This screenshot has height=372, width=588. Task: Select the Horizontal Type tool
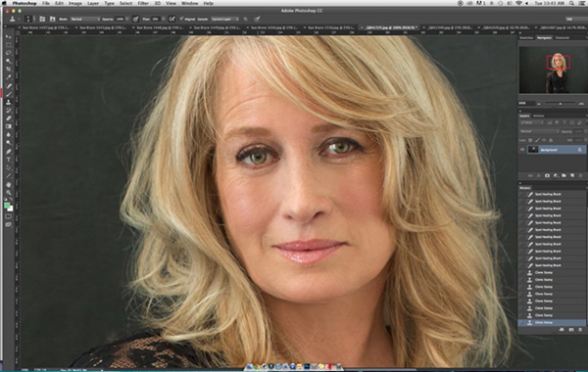click(x=8, y=160)
